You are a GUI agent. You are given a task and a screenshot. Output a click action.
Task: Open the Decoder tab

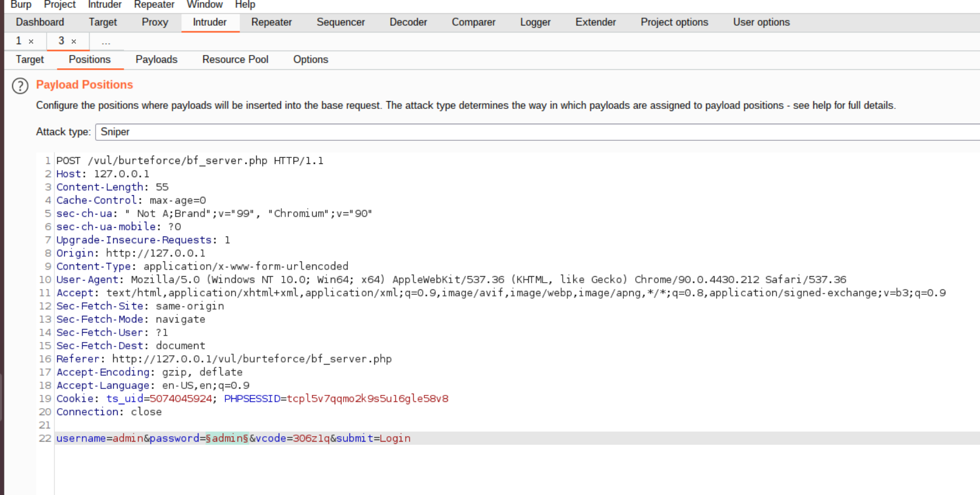point(408,22)
